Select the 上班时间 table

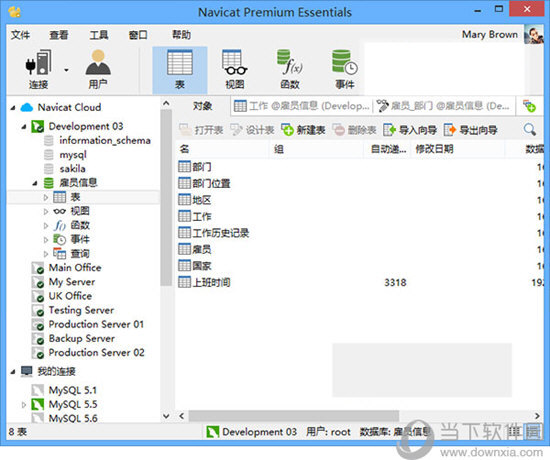(204, 282)
